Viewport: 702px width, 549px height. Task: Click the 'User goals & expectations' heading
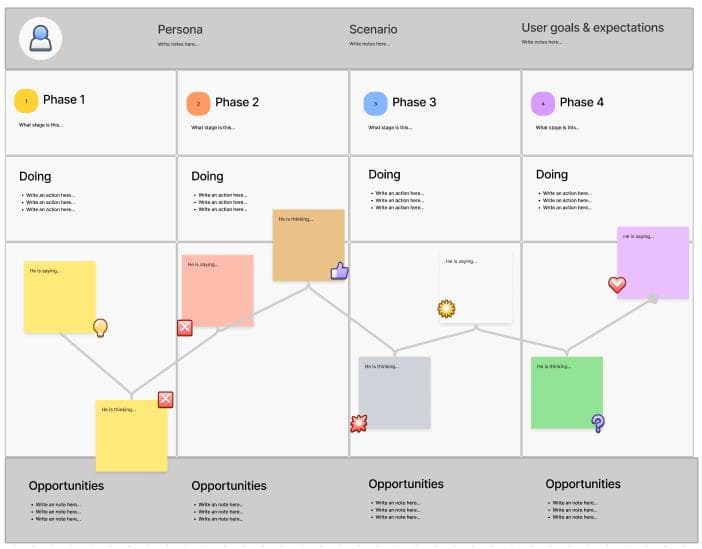pos(592,28)
